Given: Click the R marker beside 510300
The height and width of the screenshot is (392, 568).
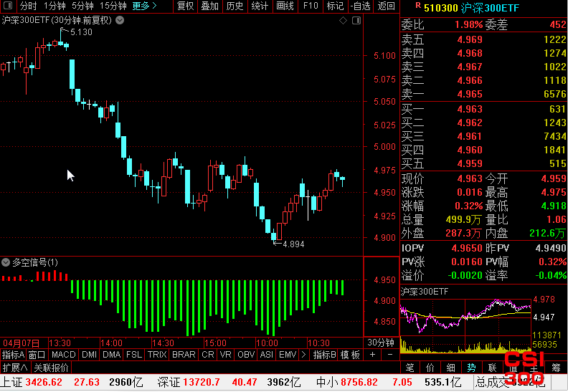Looking at the screenshot, I should click(x=418, y=5).
